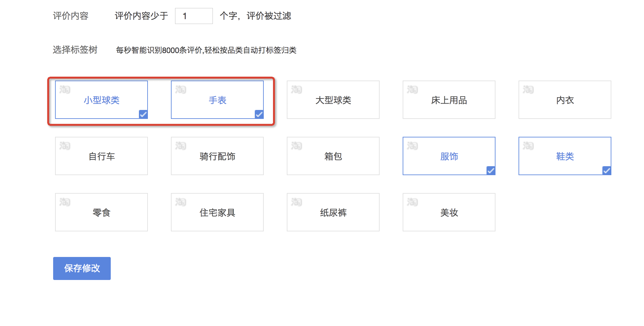Image resolution: width=644 pixels, height=326 pixels.
Task: Click the 淘 logo on 内衣 card
Action: (x=528, y=89)
